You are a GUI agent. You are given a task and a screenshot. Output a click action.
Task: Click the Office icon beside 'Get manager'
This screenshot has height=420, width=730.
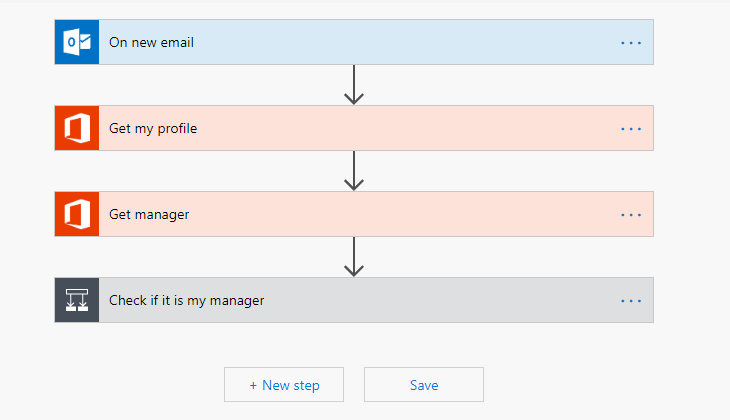click(77, 214)
